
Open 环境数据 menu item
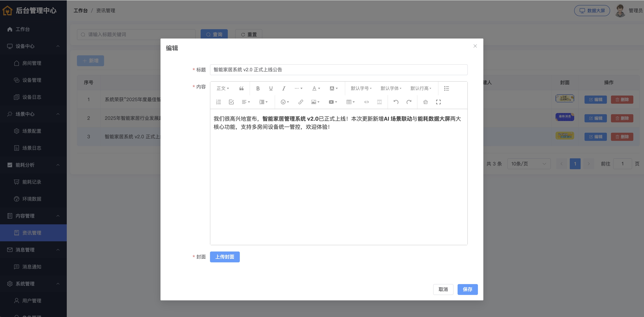click(x=33, y=199)
